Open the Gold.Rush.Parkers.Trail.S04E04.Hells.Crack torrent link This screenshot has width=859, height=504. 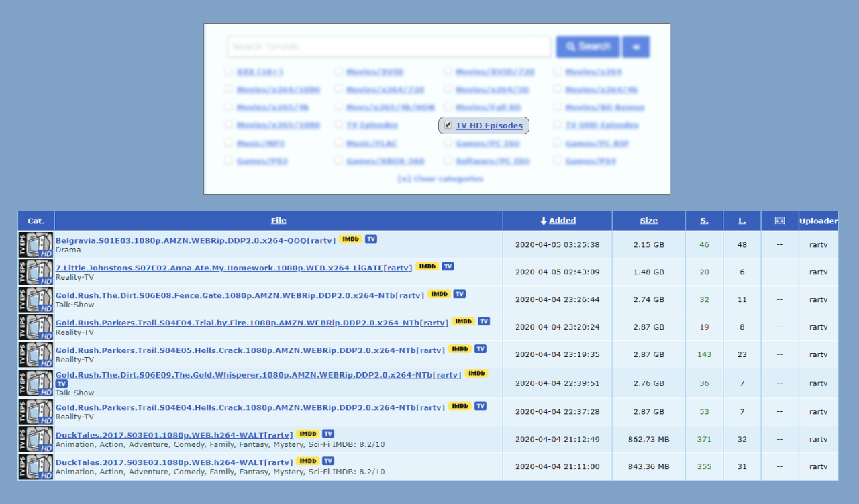point(250,407)
